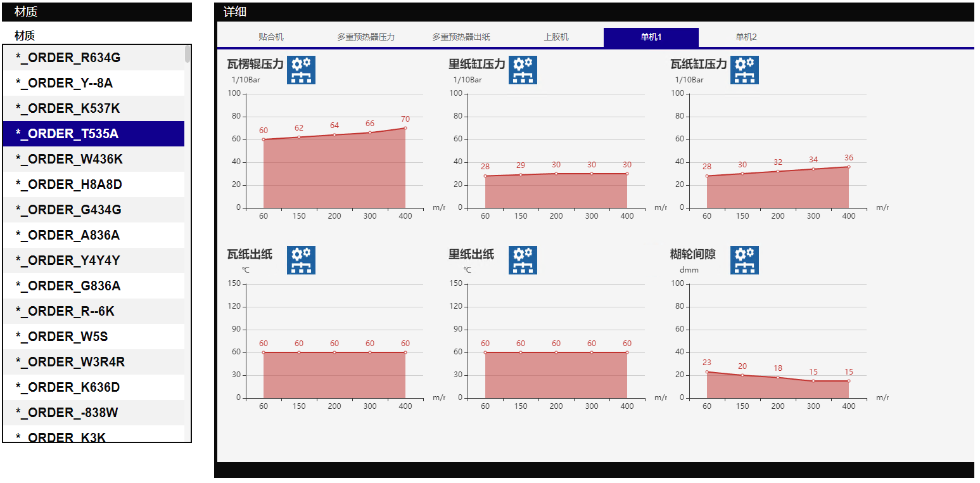The image size is (980, 483).
Task: Open settings icon for 瓦楞辊压力 chart
Action: click(301, 70)
